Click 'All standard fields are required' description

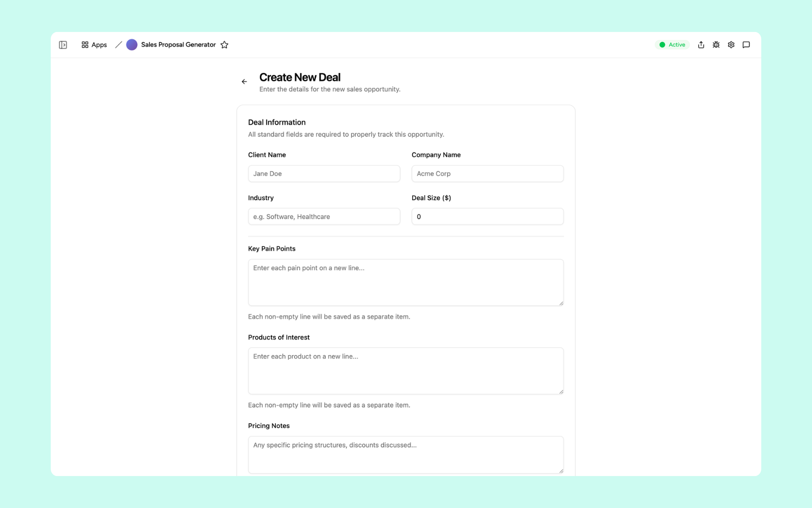(346, 135)
